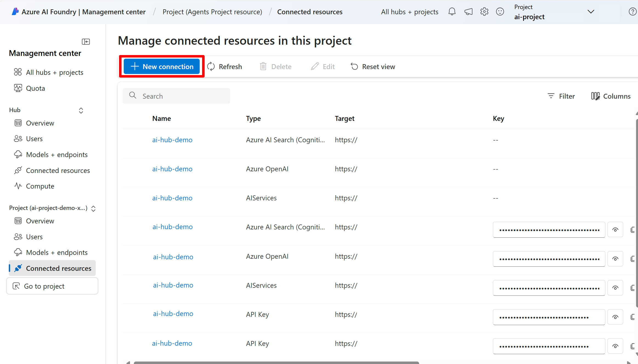The height and width of the screenshot is (364, 638).
Task: Expand the Project ai-project dropdown chevron
Action: point(591,12)
